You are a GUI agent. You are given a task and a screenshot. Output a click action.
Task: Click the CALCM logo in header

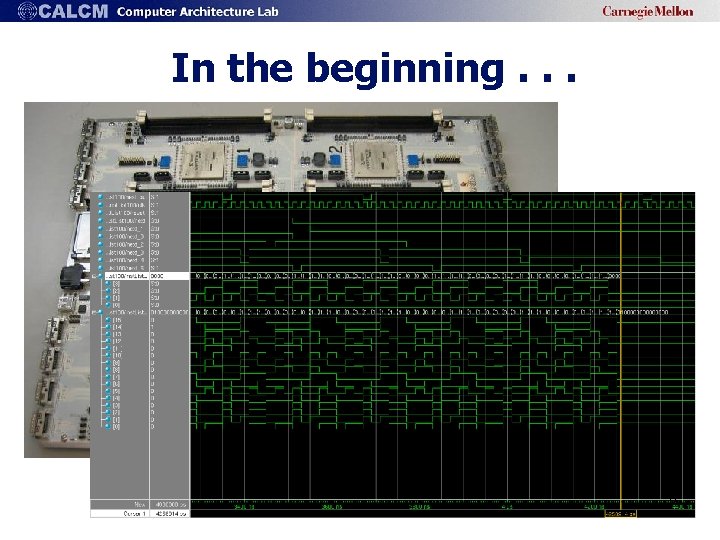[63, 11]
